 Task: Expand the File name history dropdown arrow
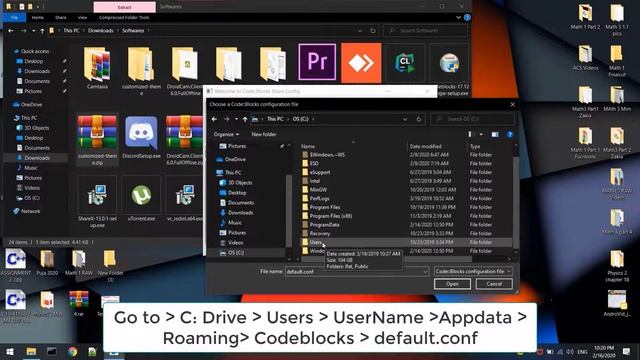(x=425, y=271)
